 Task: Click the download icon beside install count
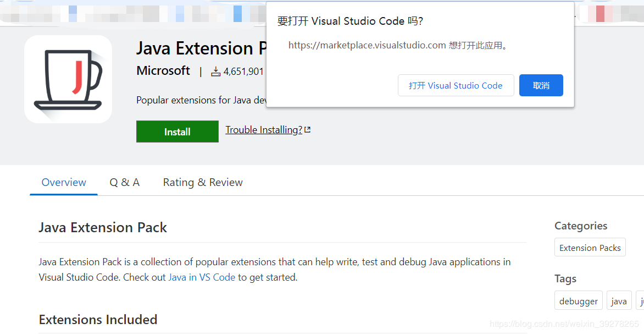(x=216, y=72)
